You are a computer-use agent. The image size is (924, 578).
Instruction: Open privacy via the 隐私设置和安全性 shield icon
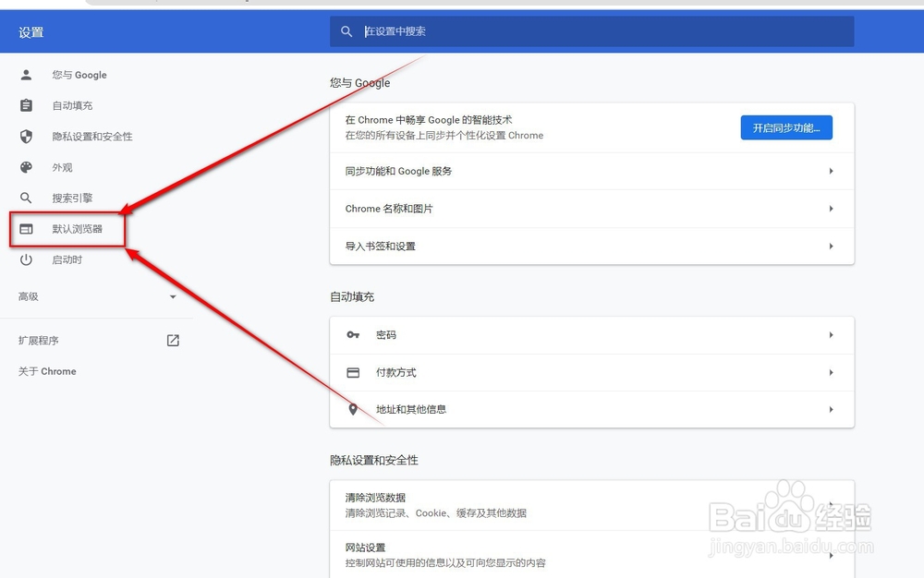(x=26, y=136)
